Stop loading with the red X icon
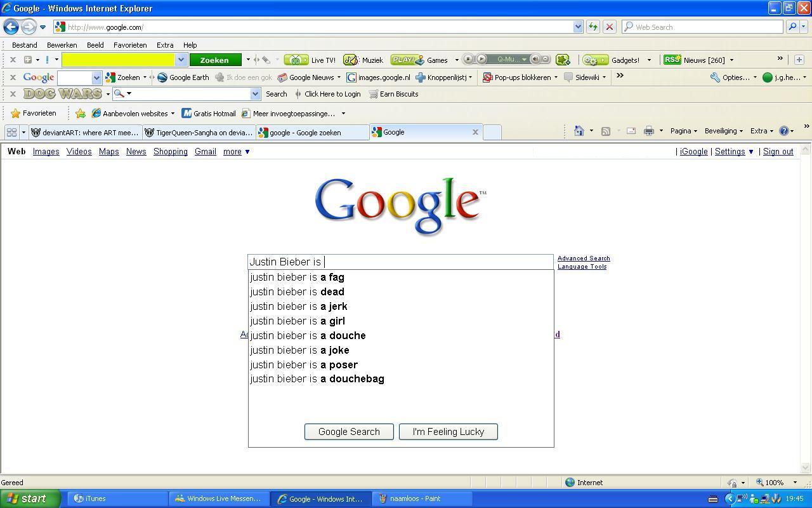Screen dimensions: 812x508 pyautogui.click(x=609, y=27)
